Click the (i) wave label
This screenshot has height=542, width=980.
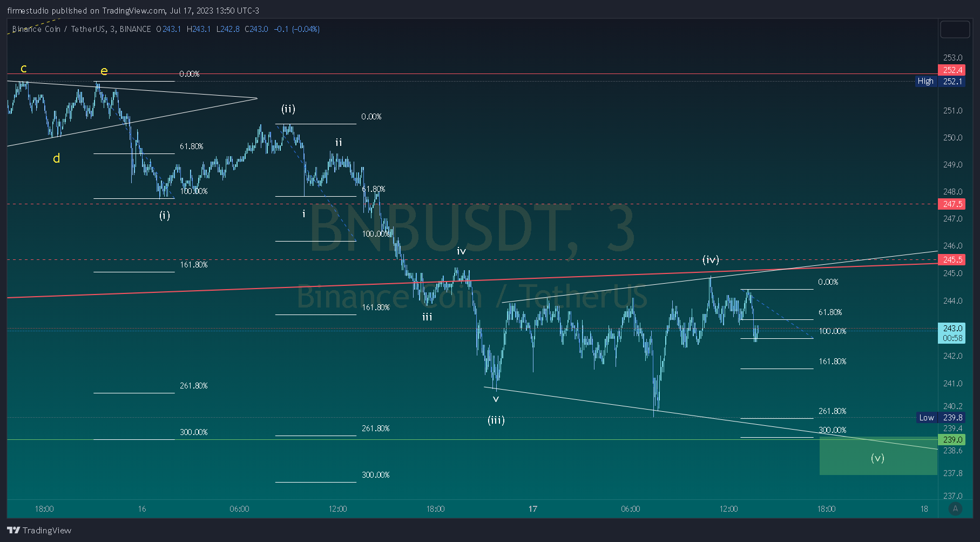point(165,215)
